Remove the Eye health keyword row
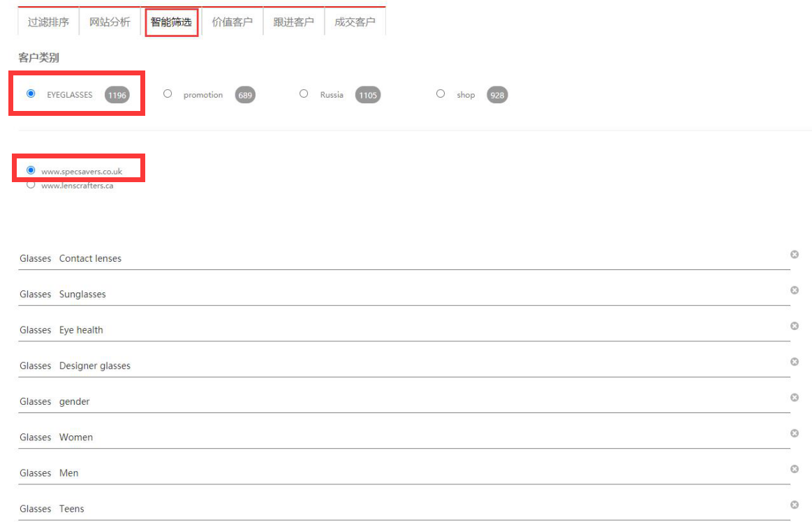Image resolution: width=812 pixels, height=522 pixels. (794, 326)
